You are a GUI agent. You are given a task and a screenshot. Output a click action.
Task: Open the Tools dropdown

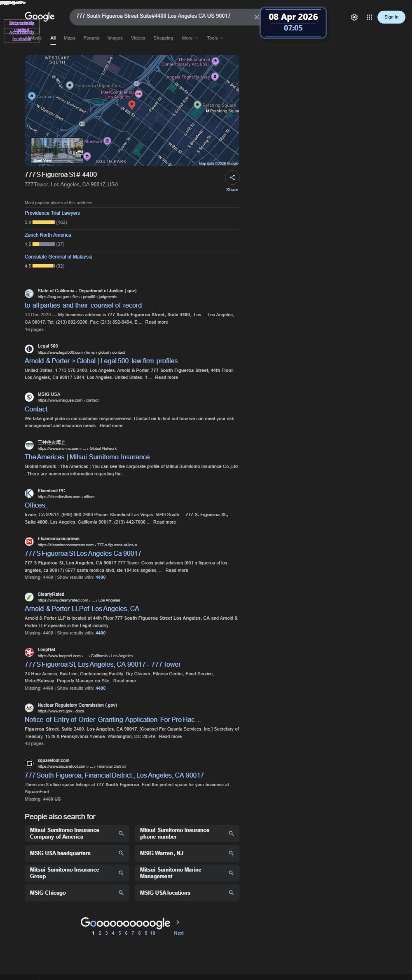[x=215, y=38]
